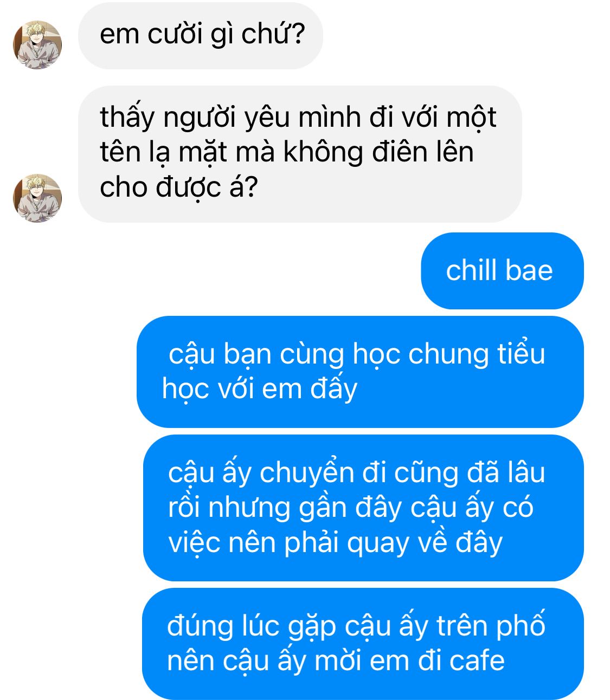Click the words 'quay về đây' in blue bubble
610x700 pixels.
[x=425, y=543]
